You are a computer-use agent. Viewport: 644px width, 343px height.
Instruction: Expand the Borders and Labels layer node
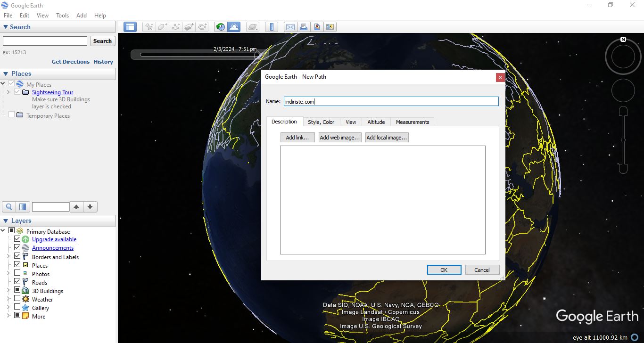tap(8, 257)
